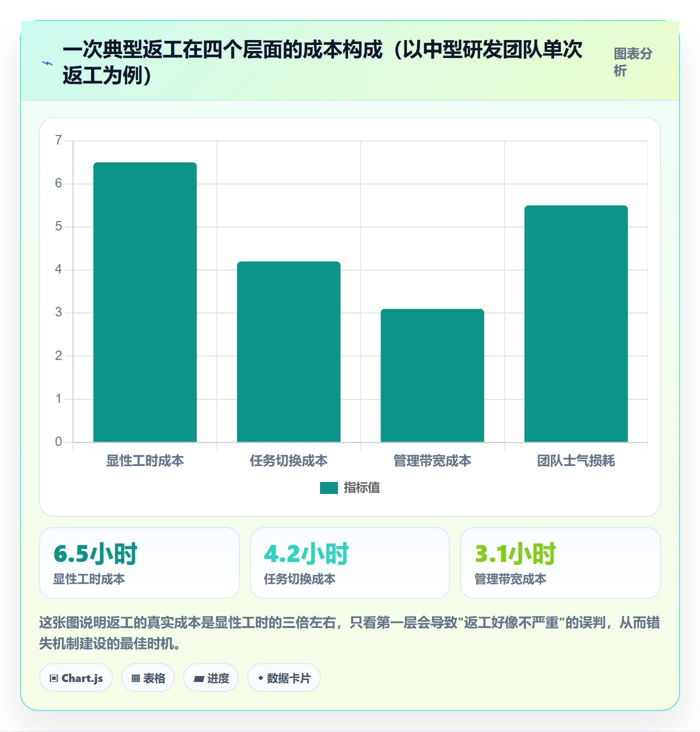Click the y-axis value 0
The height and width of the screenshot is (732, 700).
58,442
